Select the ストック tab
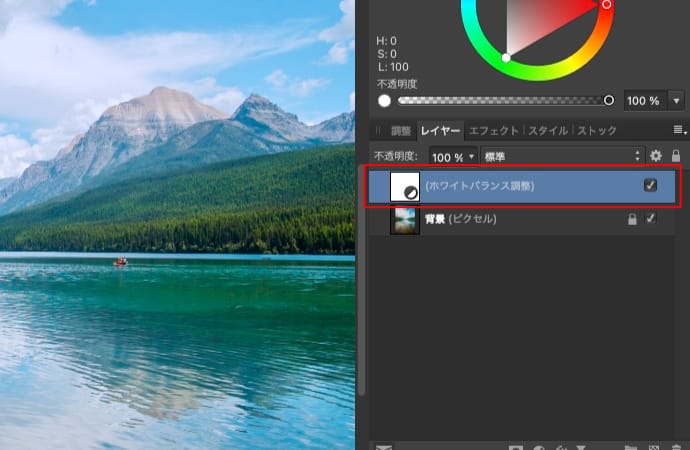690x450 pixels. [597, 131]
